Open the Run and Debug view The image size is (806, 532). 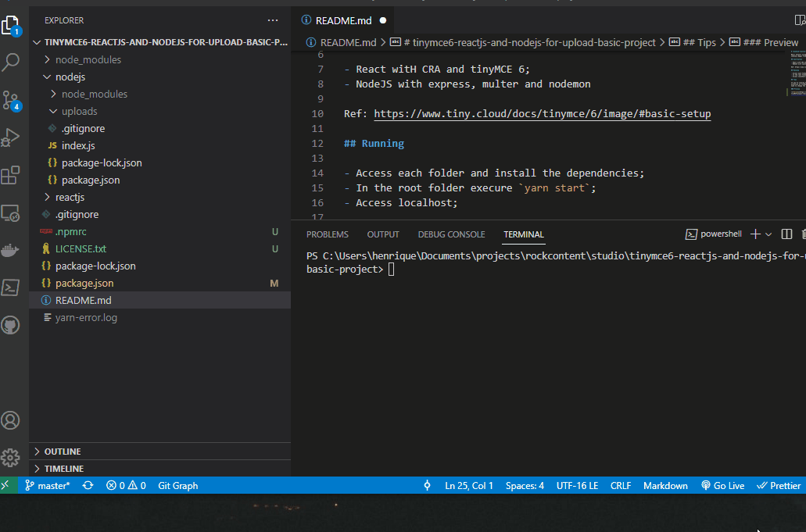(x=10, y=137)
